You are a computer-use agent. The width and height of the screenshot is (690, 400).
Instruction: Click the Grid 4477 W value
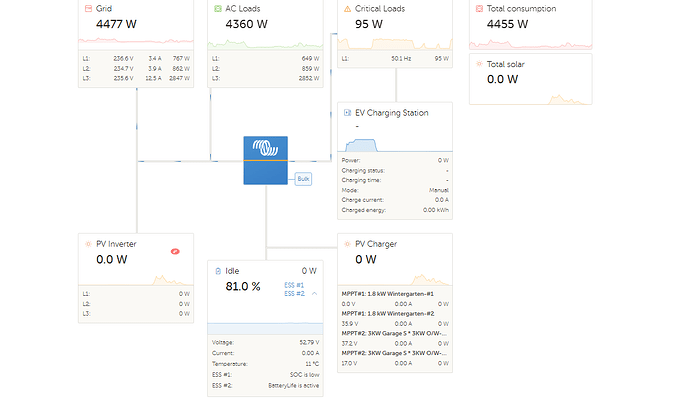116,24
